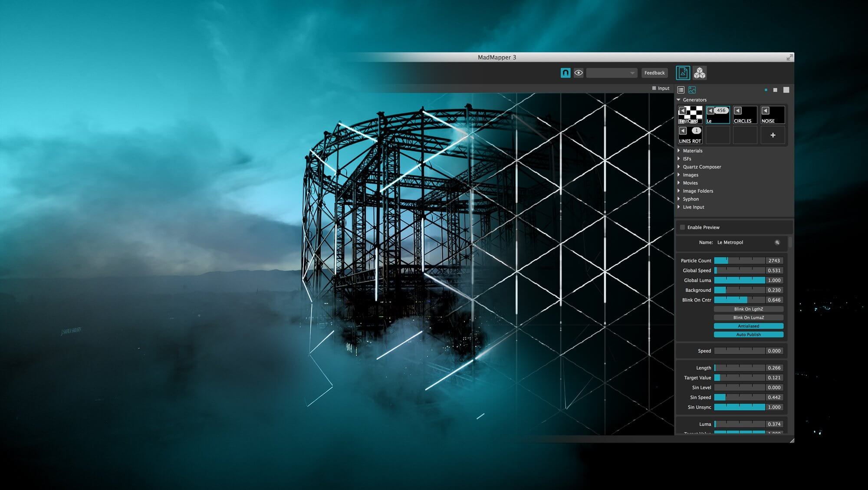Toggle the Enable Preview checkbox

coord(681,227)
